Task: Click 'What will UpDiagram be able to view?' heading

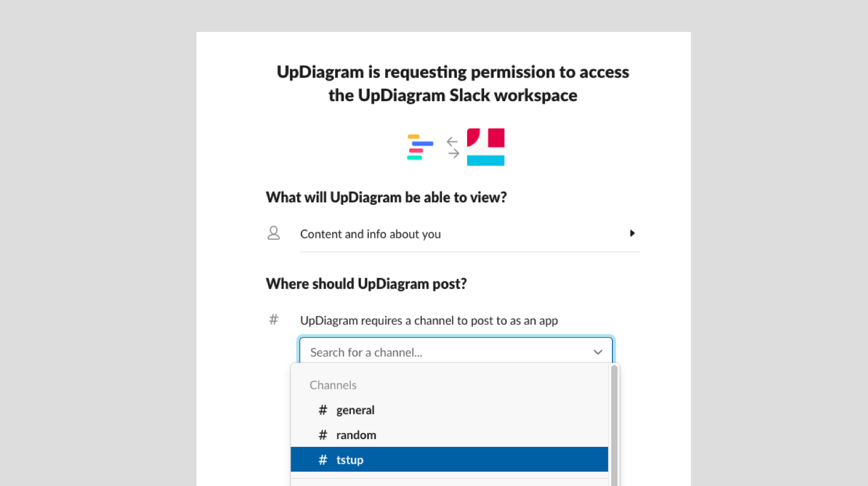Action: (386, 198)
